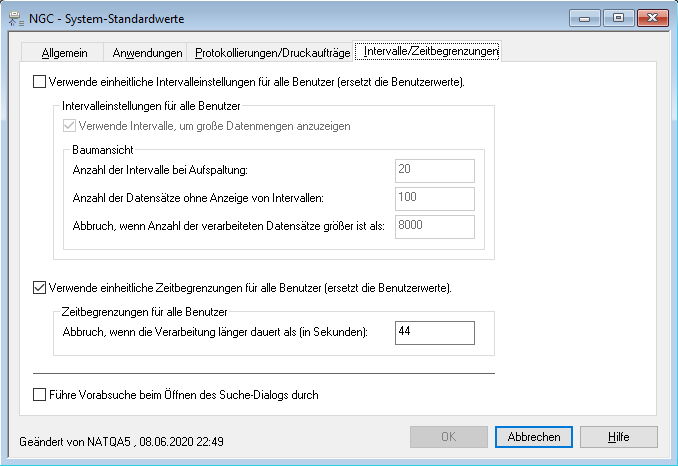Maximize the System-Standardwerte window
678x466 pixels.
[618, 18]
